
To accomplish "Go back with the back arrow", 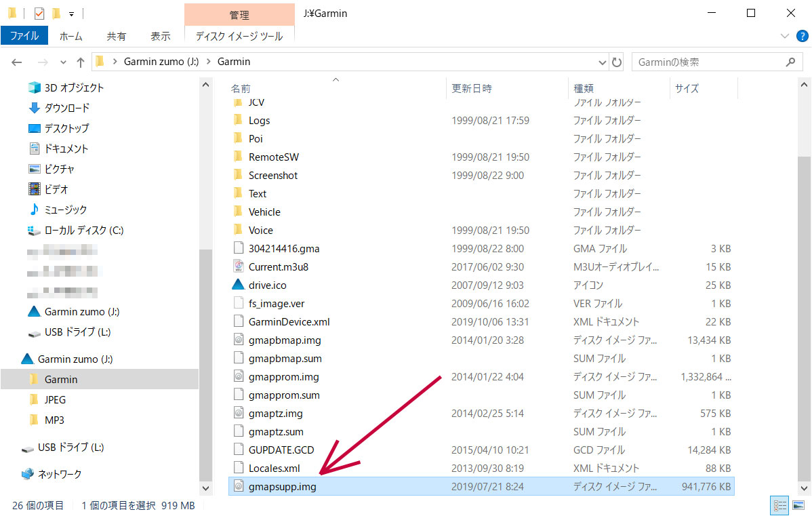I will coord(16,62).
